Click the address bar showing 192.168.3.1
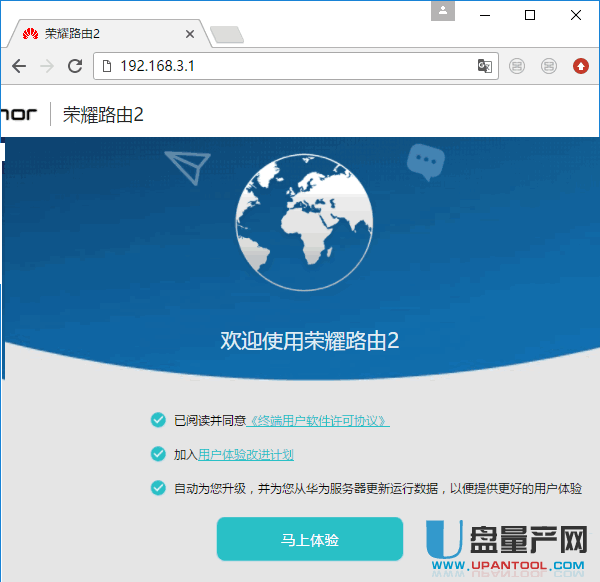Image resolution: width=600 pixels, height=582 pixels. [295, 66]
